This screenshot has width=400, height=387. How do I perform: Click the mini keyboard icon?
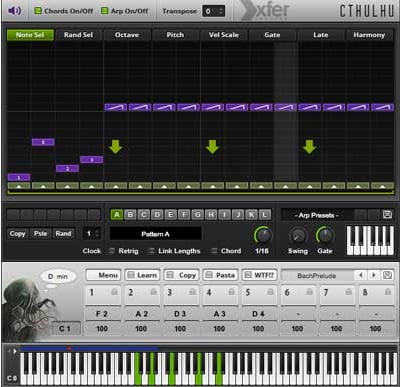[x=370, y=240]
